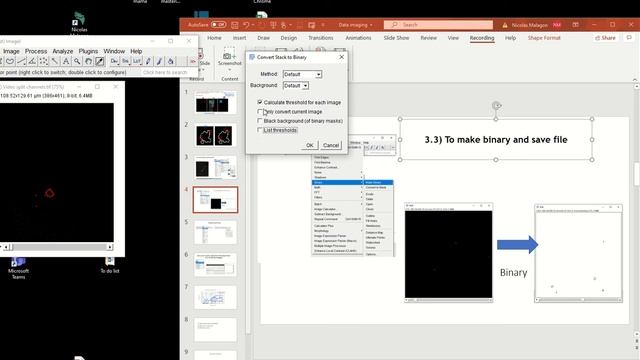Select the Wand tracing tool in ImageJ
640x360 pixels.
pos(55,61)
